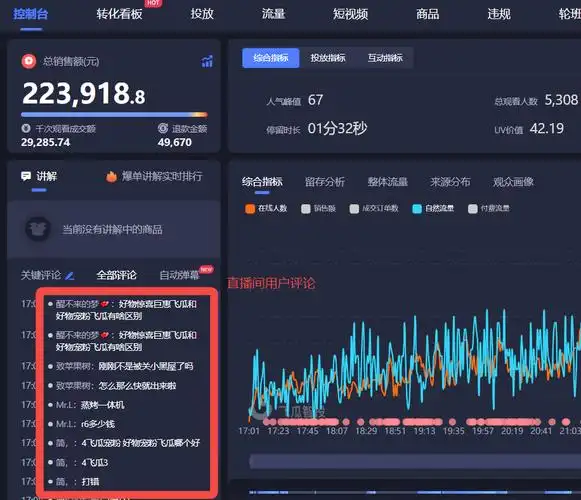Switch to 自动弹幕 tab
This screenshot has width=581, height=500.
click(x=179, y=275)
